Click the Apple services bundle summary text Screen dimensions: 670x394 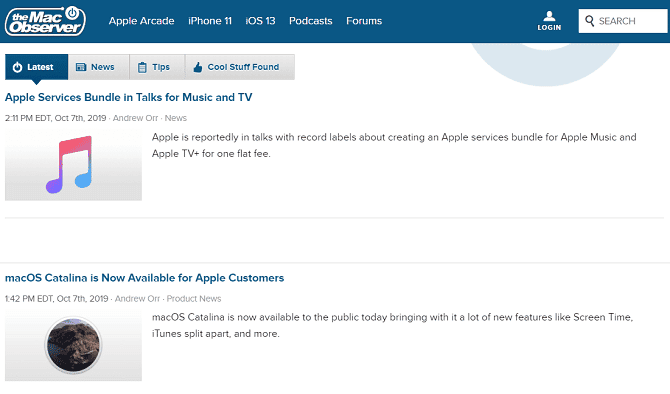(x=394, y=145)
